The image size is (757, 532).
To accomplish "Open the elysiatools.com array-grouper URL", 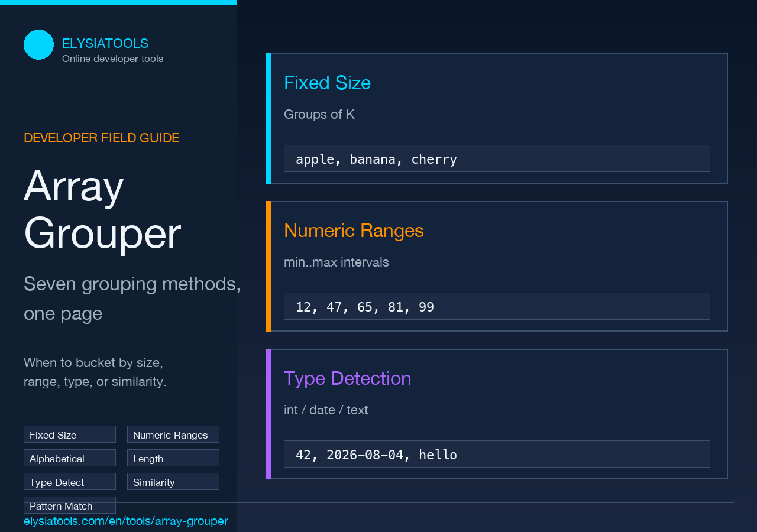I will point(126,521).
